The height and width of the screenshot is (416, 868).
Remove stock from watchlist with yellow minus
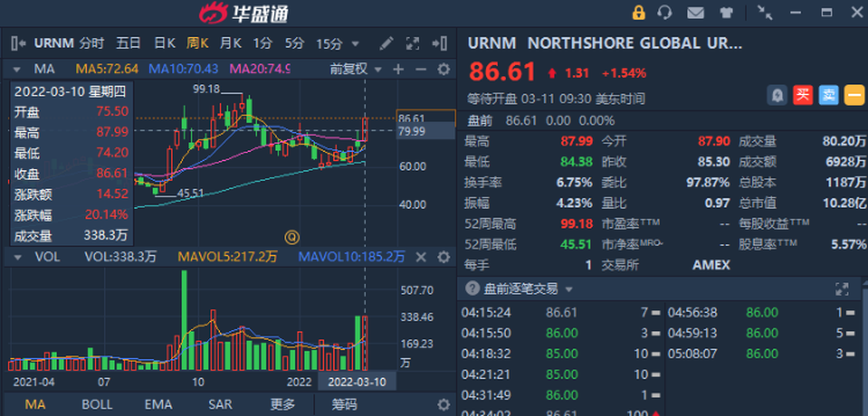click(x=854, y=96)
